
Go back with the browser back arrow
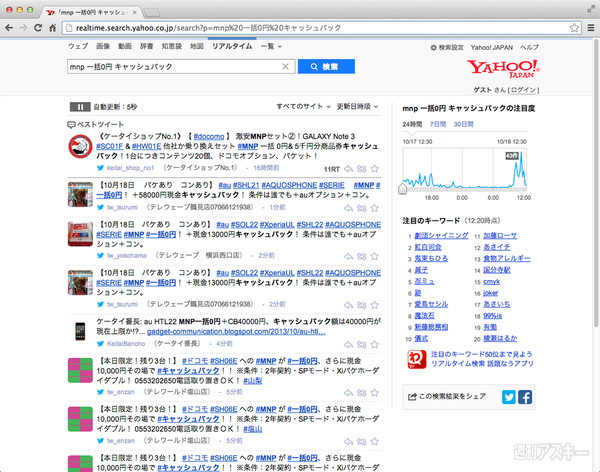(9, 28)
